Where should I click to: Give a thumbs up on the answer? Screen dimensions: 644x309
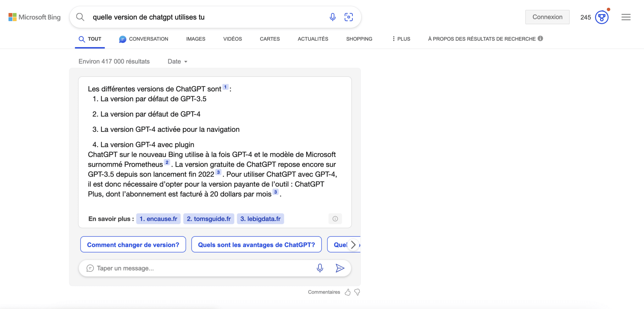click(x=347, y=292)
